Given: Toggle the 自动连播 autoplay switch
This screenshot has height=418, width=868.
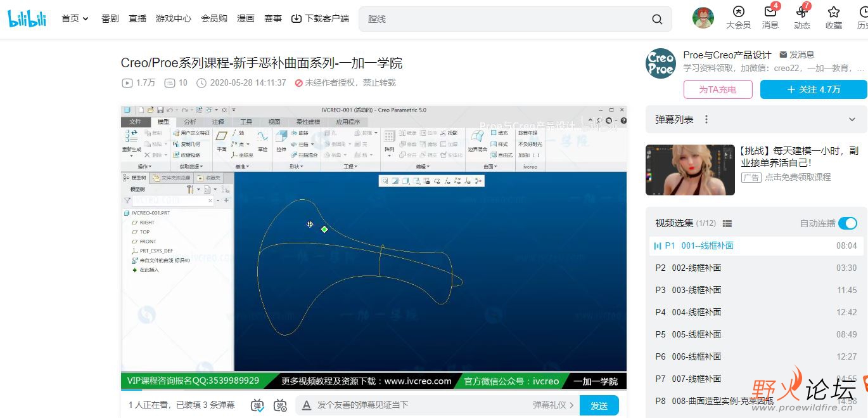Looking at the screenshot, I should 847,223.
